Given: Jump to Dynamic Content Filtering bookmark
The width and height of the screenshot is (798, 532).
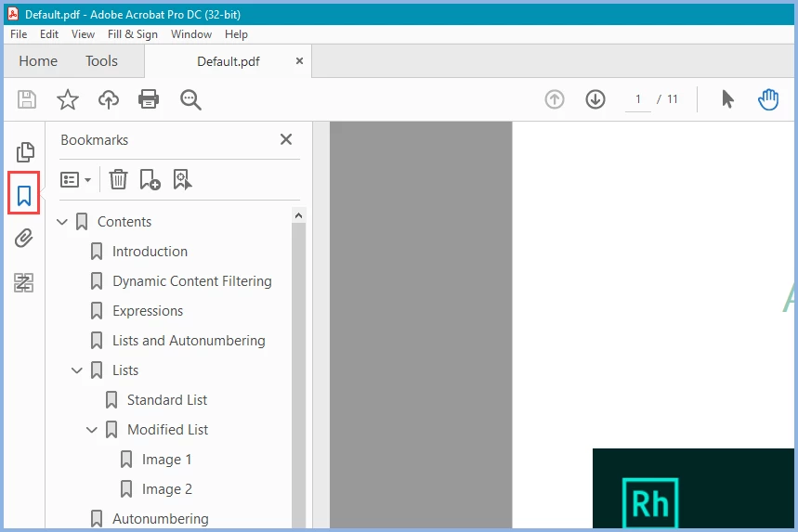Looking at the screenshot, I should (x=192, y=281).
